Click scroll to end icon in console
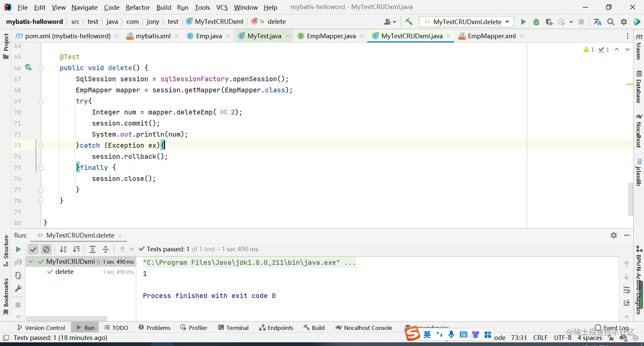 (627, 303)
